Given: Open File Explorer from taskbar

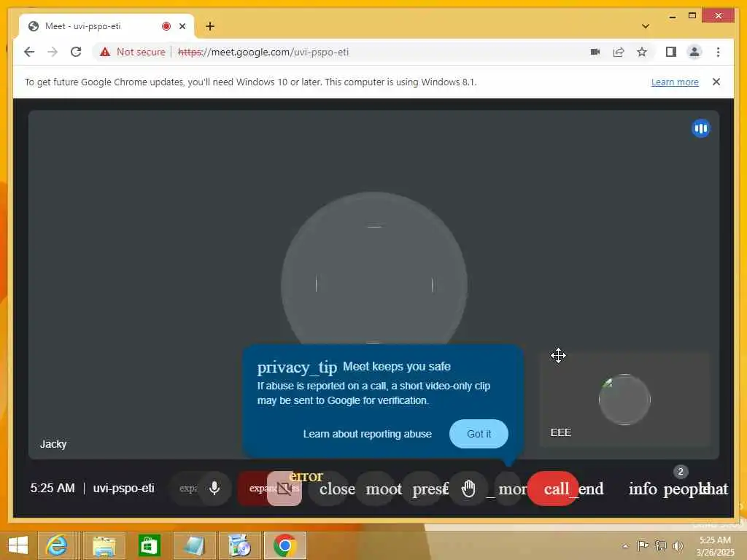Looking at the screenshot, I should click(104, 545).
